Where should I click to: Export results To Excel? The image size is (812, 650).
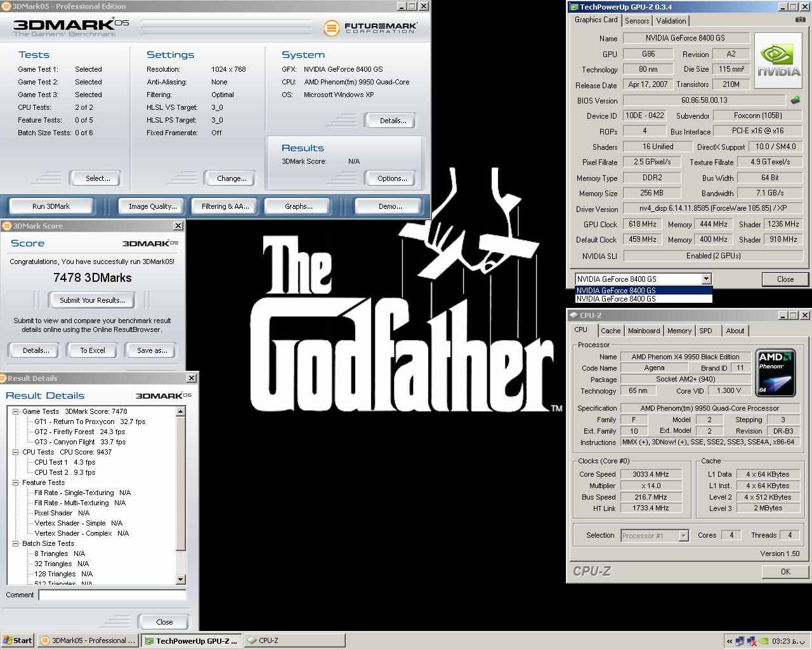coord(93,350)
